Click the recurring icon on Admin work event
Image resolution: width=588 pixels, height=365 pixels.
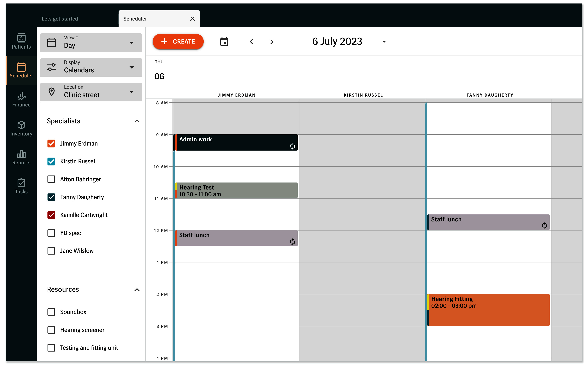pyautogui.click(x=292, y=146)
